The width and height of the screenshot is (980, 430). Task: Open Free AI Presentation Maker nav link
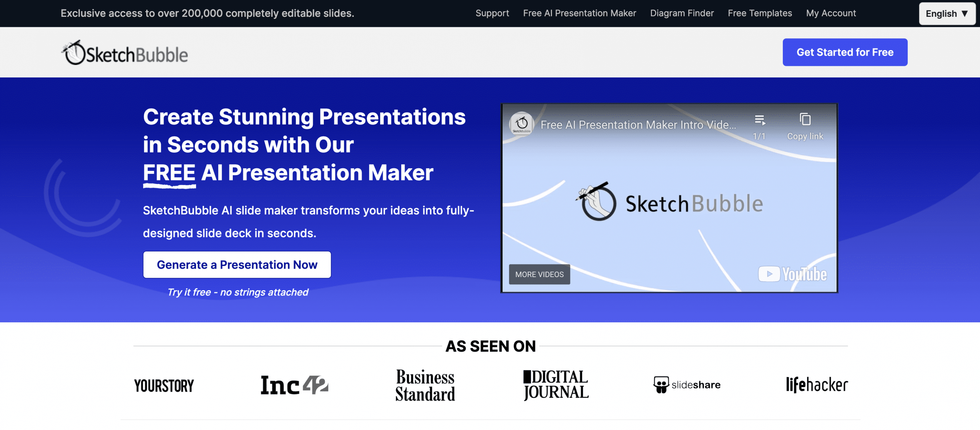point(580,13)
